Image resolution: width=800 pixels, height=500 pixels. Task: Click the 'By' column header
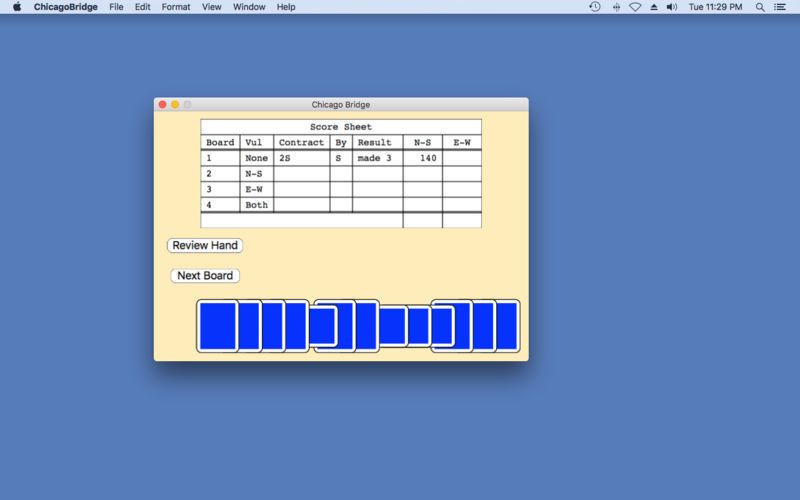tap(341, 142)
